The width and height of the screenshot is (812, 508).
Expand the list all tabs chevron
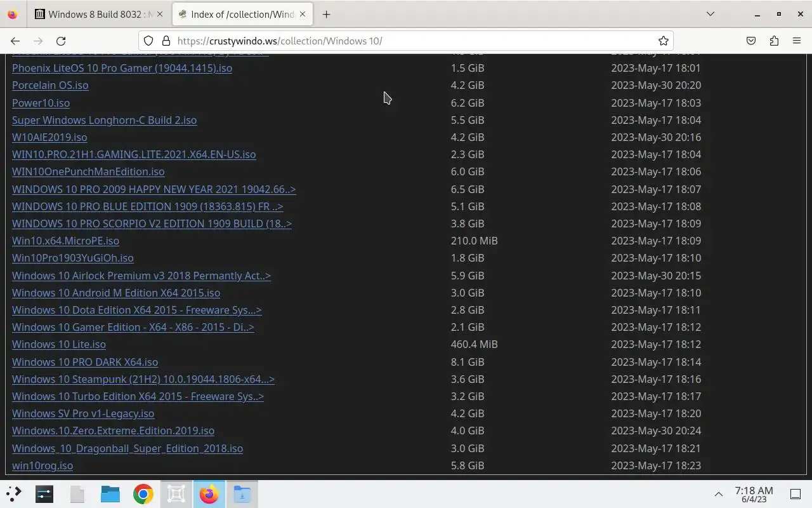710,14
